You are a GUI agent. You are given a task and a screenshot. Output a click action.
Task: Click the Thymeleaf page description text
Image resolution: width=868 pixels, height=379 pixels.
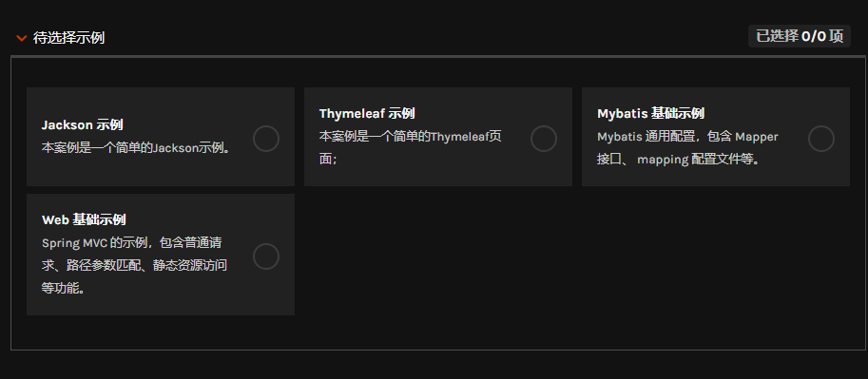[411, 148]
